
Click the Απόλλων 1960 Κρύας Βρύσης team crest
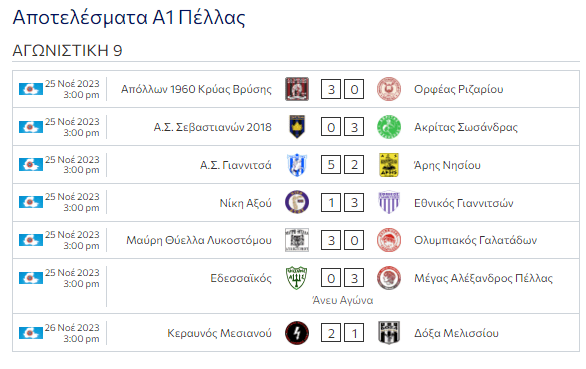pos(297,89)
